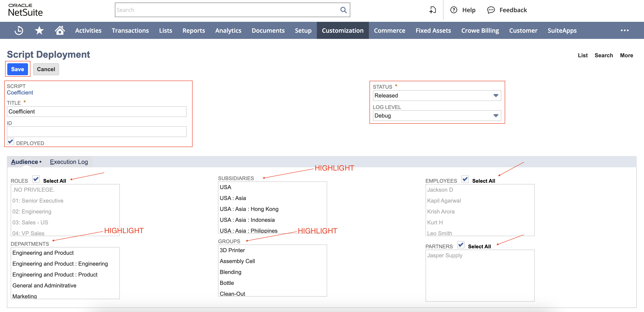Open the Setup menu

(x=303, y=31)
